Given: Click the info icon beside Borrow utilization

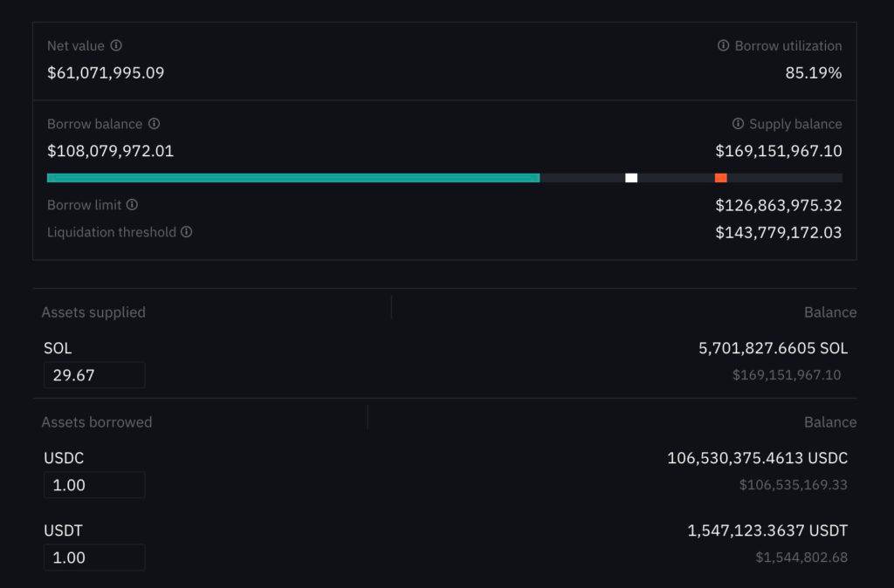Looking at the screenshot, I should (x=723, y=45).
